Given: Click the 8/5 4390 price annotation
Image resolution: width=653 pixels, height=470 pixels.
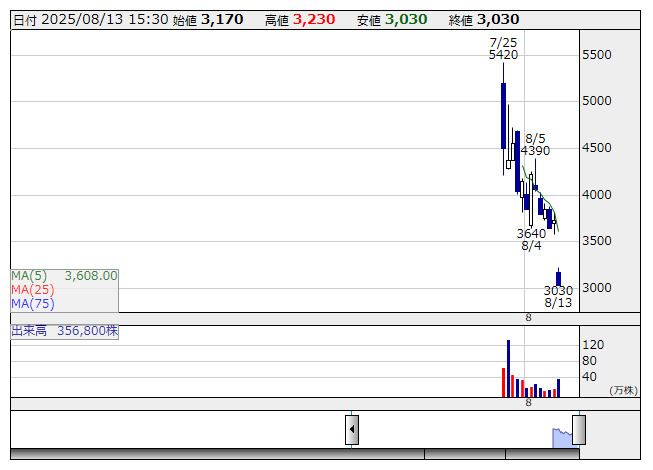Looking at the screenshot, I should (535, 144).
